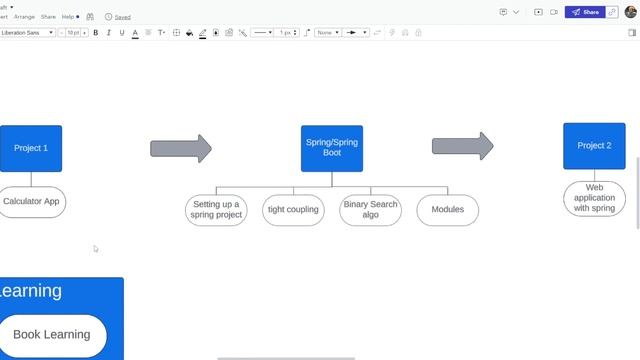Screen dimensions: 640x360
Task: Open the line color pencil
Action: 202,33
